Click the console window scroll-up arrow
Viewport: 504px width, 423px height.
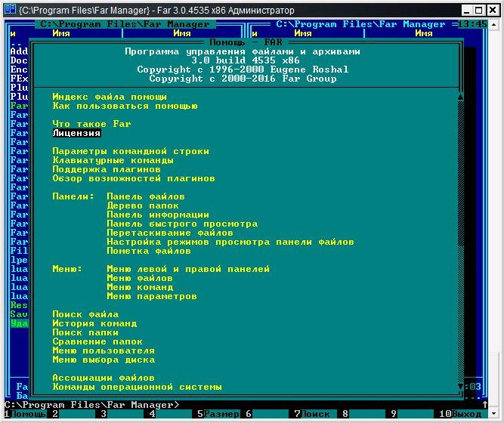tap(493, 24)
